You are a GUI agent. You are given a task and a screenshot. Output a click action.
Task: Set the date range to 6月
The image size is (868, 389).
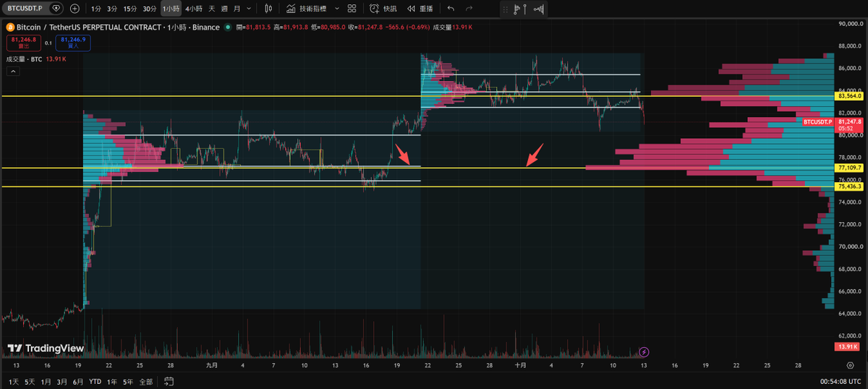(x=78, y=381)
